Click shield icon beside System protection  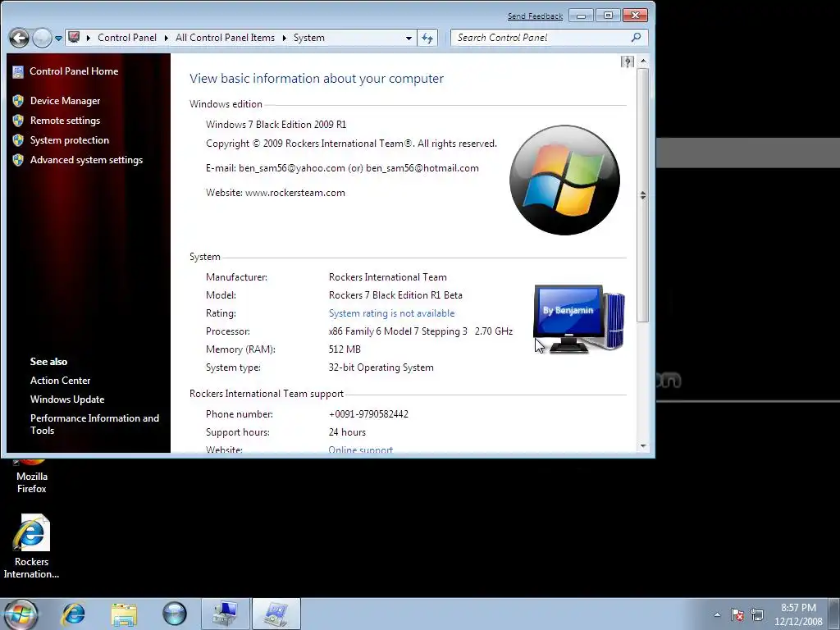tap(18, 140)
